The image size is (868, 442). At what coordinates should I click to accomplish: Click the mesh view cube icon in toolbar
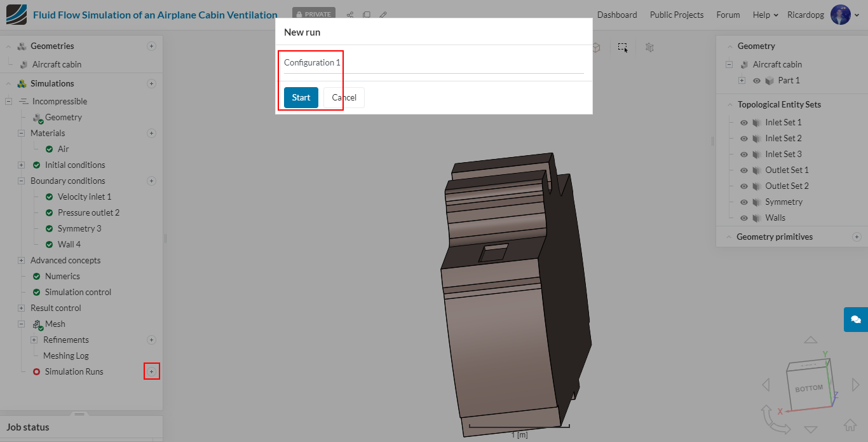649,47
